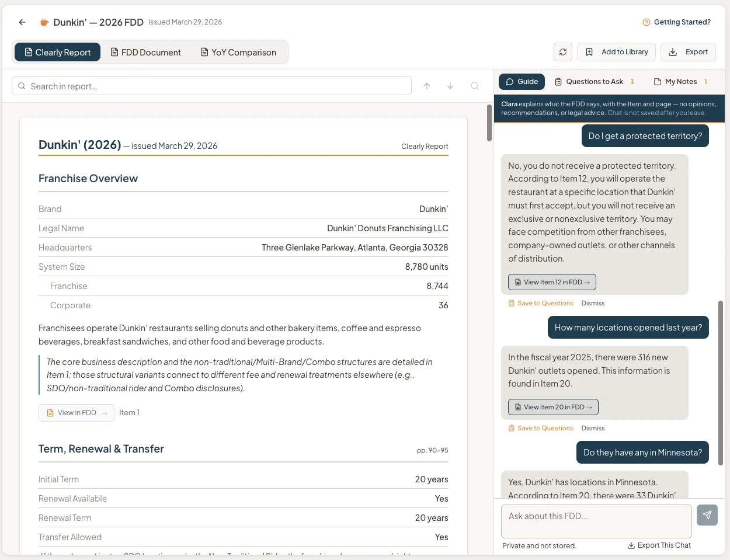Click the 'Do I get a protected territory?' message

[645, 136]
